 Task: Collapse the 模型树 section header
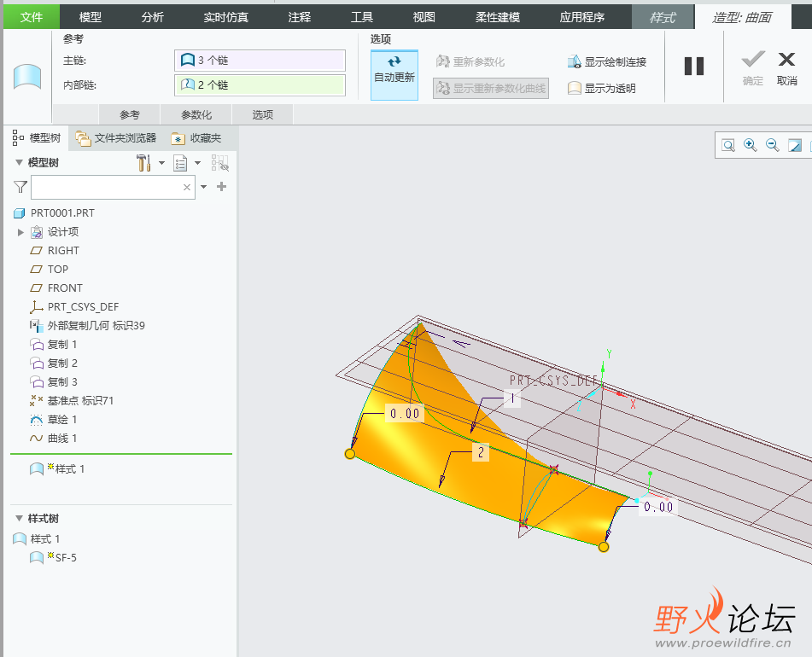pos(19,162)
